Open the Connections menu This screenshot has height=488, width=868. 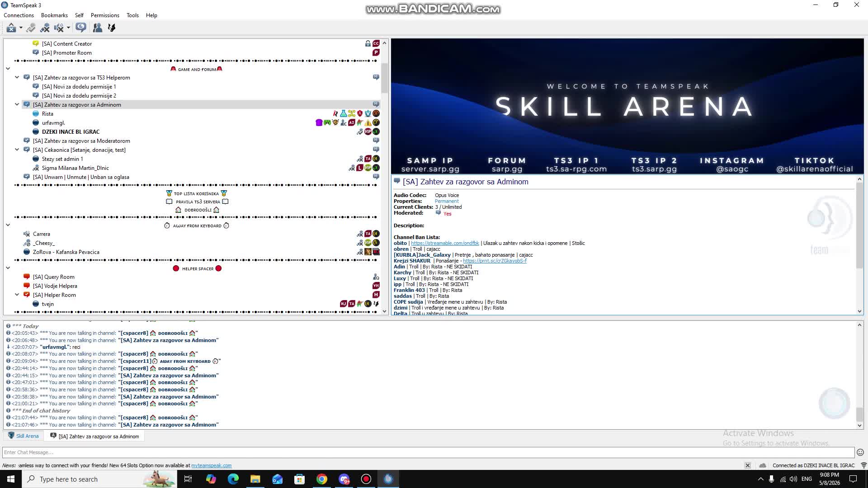coord(19,15)
